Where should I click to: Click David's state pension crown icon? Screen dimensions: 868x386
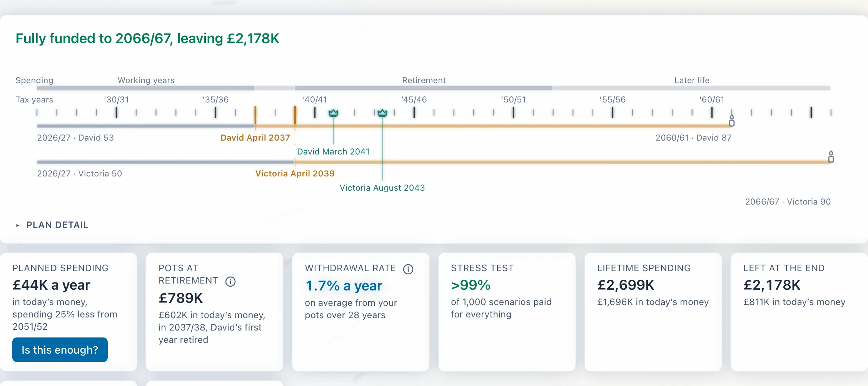[333, 113]
